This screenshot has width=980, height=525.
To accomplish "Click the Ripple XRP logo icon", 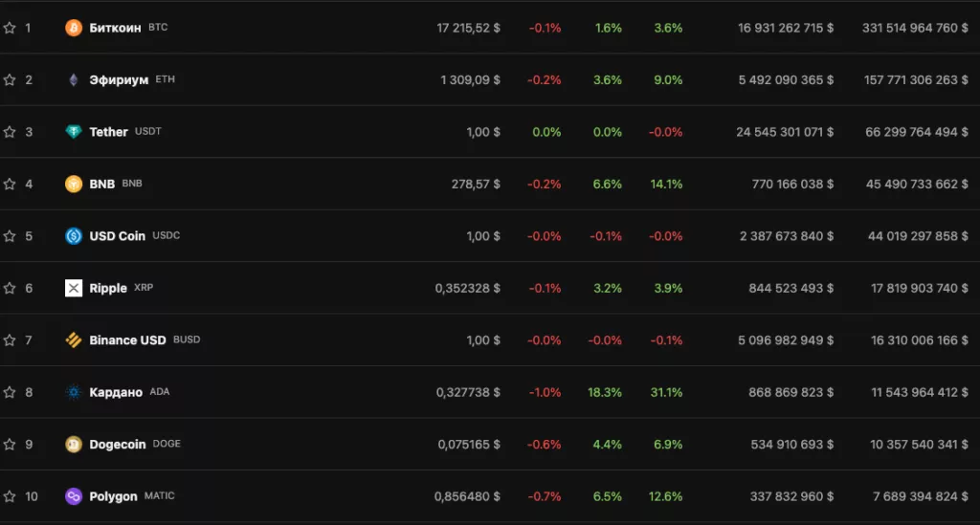I will (74, 288).
